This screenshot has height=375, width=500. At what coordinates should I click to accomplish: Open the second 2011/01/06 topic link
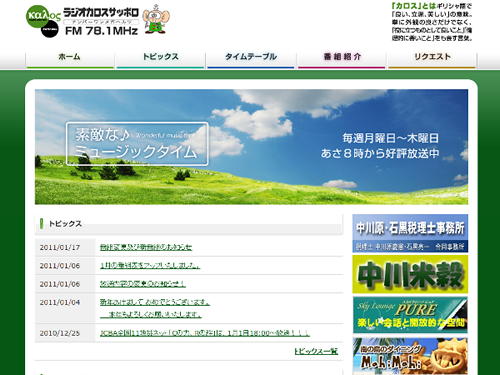tap(143, 284)
